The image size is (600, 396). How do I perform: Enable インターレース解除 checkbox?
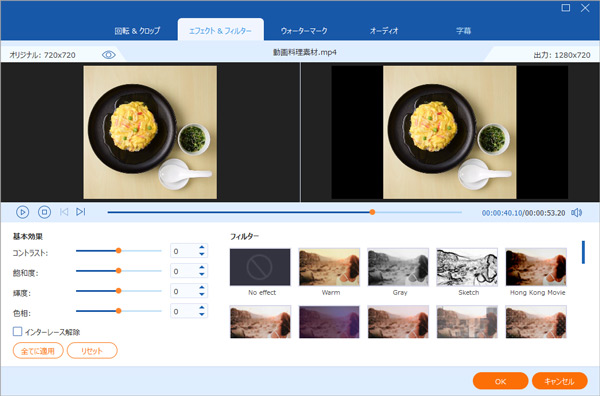click(17, 331)
